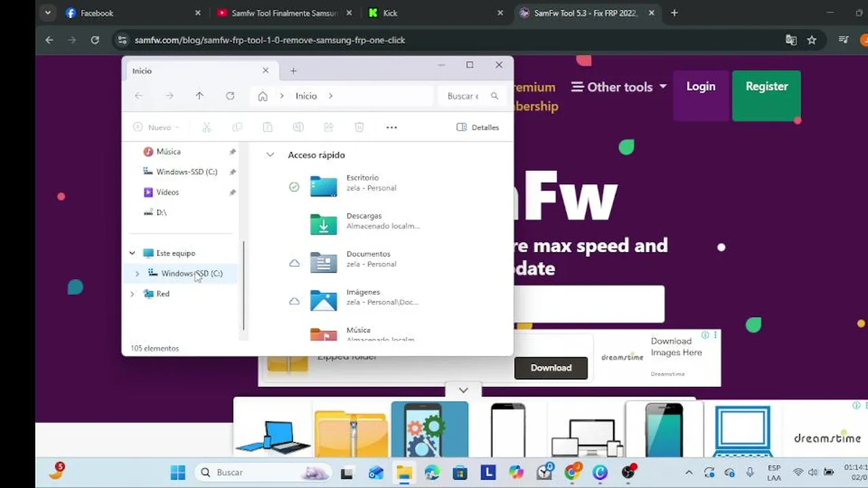868x488 pixels.
Task: Click the taskbar Buscar search box
Action: click(x=262, y=472)
